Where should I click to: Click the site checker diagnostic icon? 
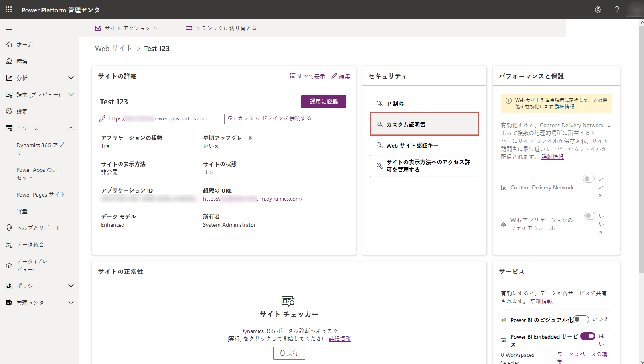coord(288,301)
